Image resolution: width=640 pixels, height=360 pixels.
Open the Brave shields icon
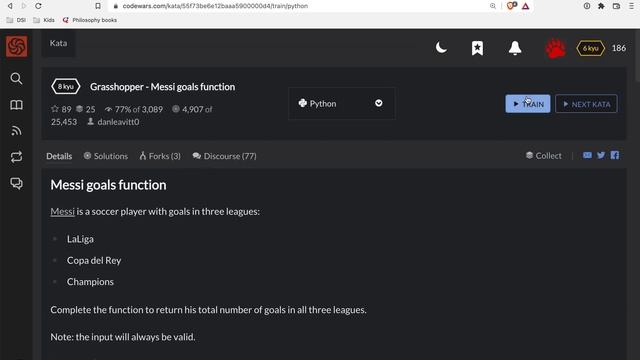(x=511, y=6)
